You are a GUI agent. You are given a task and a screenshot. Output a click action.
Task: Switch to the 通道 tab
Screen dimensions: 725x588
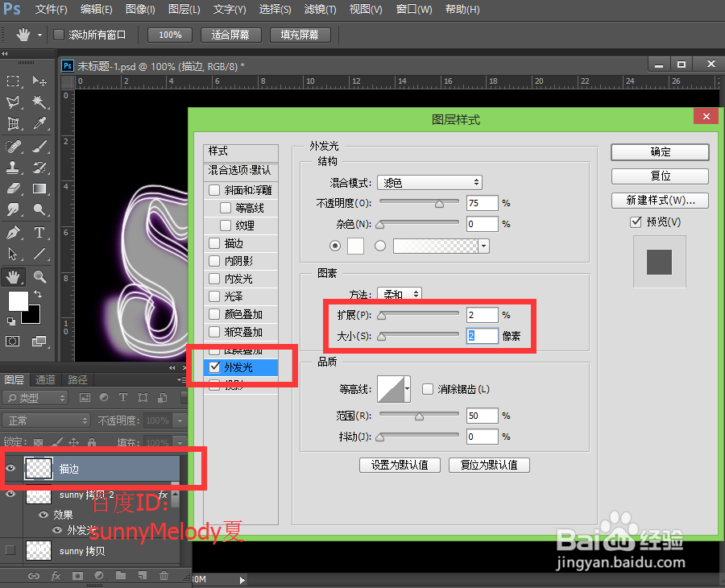pos(44,379)
